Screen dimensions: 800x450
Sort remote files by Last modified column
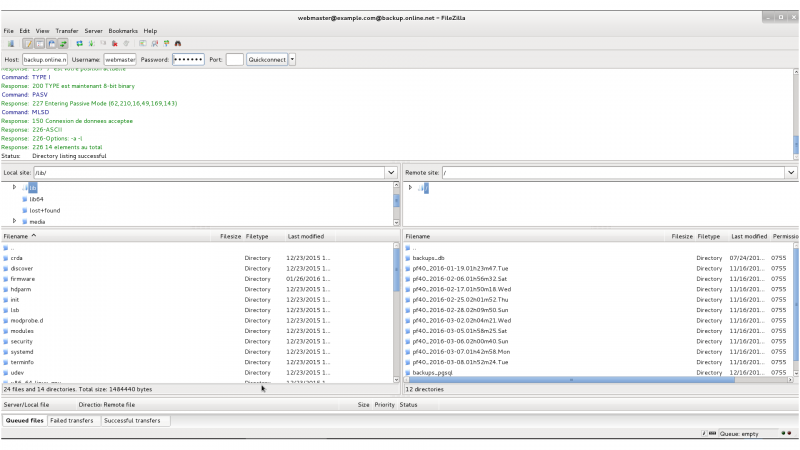[x=748, y=237]
